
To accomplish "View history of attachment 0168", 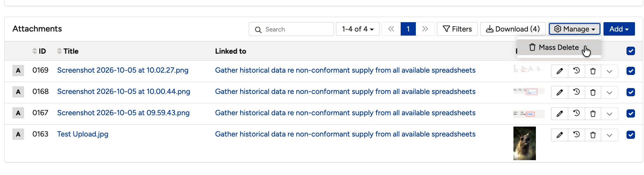I will click(576, 92).
